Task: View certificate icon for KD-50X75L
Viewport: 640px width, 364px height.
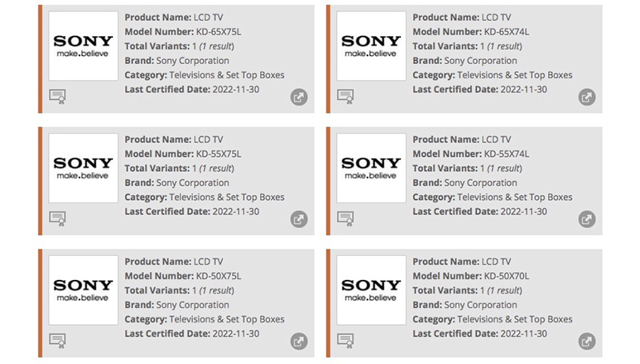Action: click(58, 341)
